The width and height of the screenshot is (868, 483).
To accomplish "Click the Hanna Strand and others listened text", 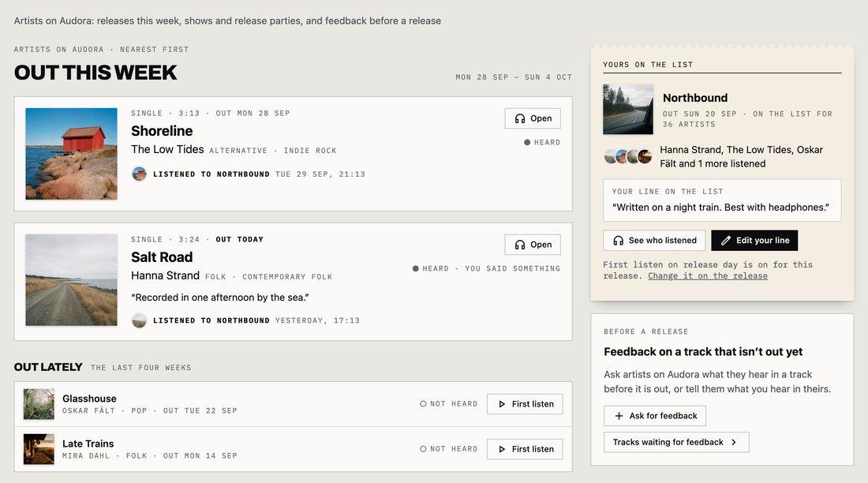I will (x=741, y=157).
